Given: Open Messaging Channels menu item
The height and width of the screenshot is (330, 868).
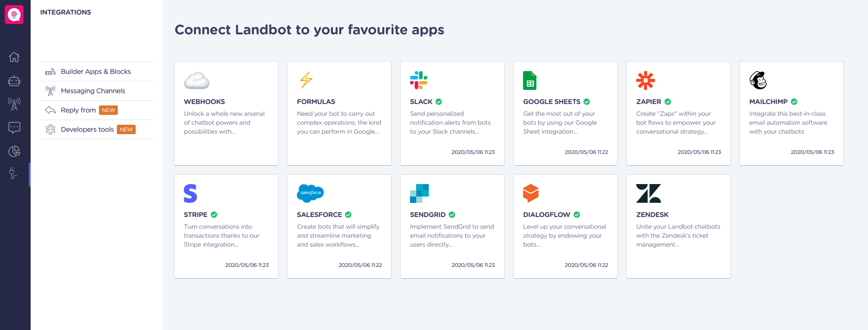Looking at the screenshot, I should tap(97, 91).
